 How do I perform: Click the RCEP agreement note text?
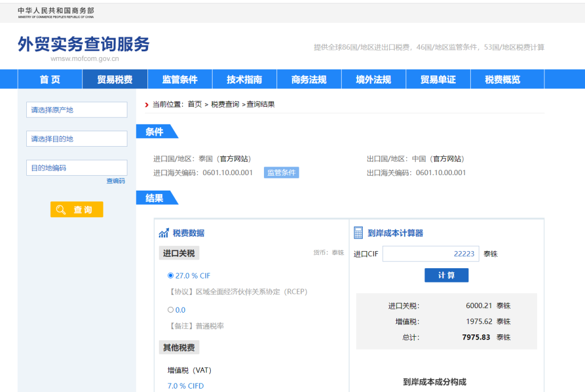pyautogui.click(x=238, y=292)
